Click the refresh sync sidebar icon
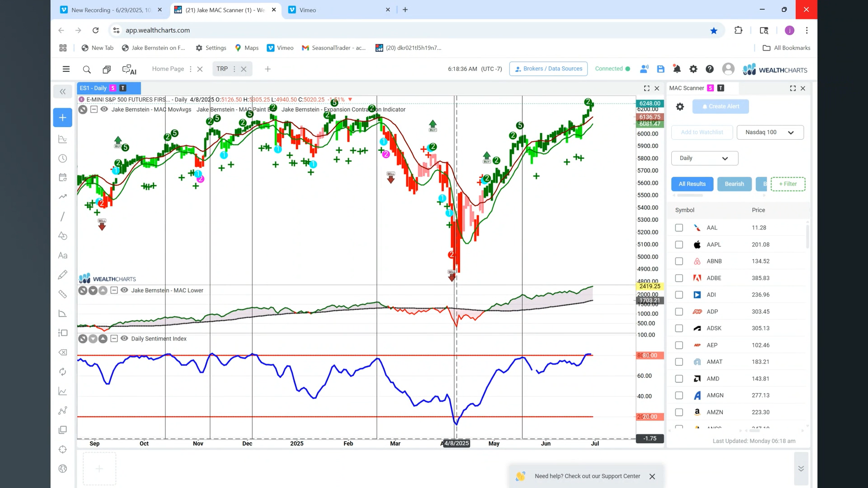 coord(63,372)
